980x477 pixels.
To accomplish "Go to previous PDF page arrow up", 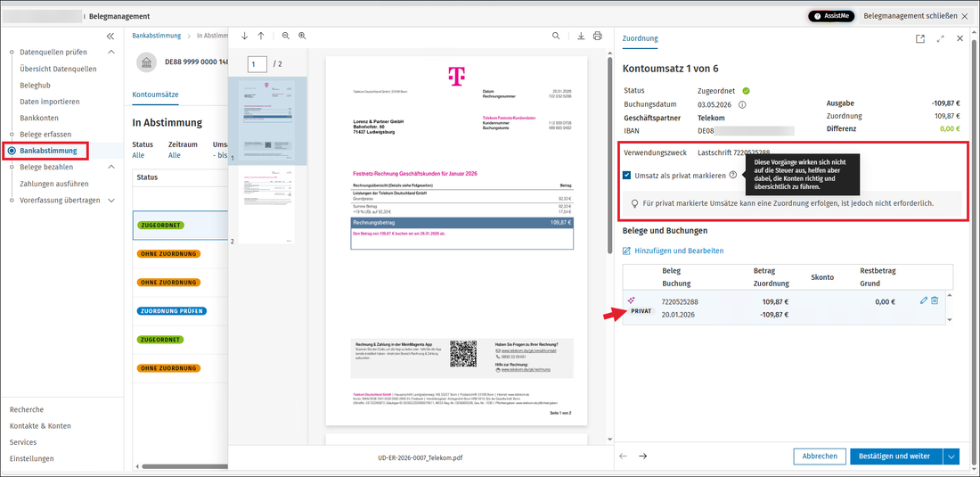I will tap(261, 37).
